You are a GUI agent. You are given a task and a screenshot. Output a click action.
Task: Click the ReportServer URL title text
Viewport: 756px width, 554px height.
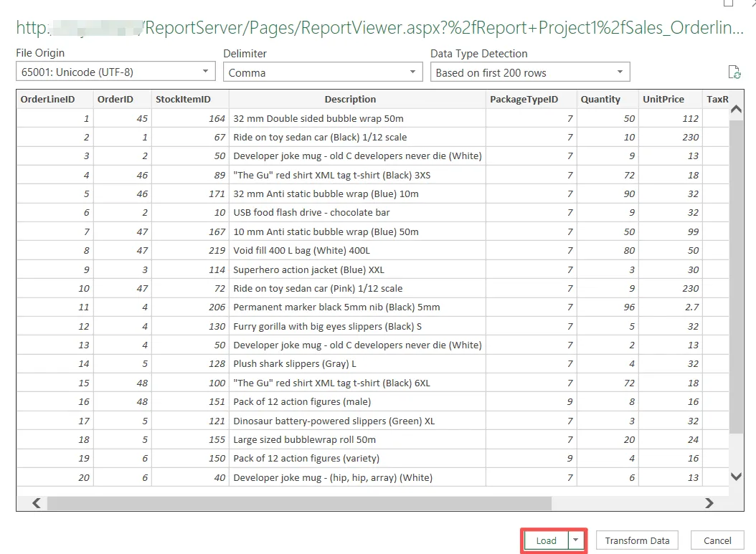click(x=379, y=28)
